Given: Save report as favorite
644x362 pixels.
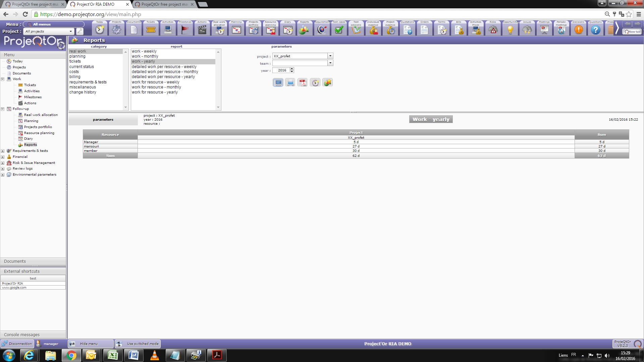Looking at the screenshot, I should tap(328, 82).
